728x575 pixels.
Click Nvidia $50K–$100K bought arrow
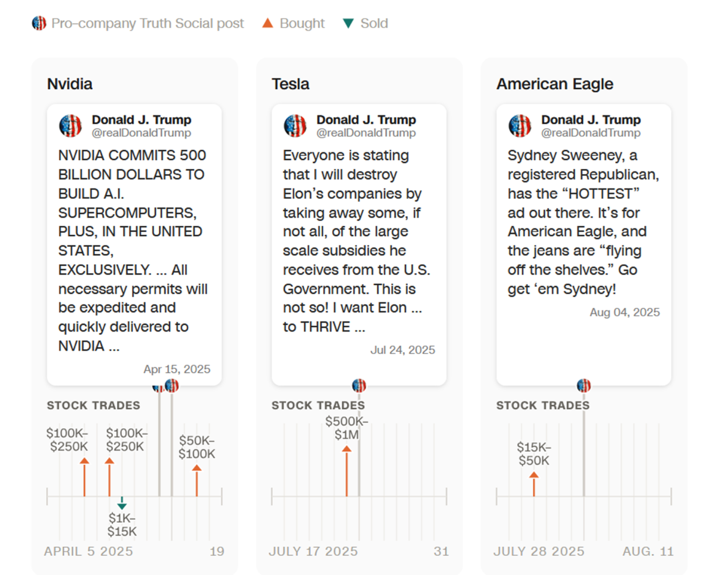click(197, 480)
